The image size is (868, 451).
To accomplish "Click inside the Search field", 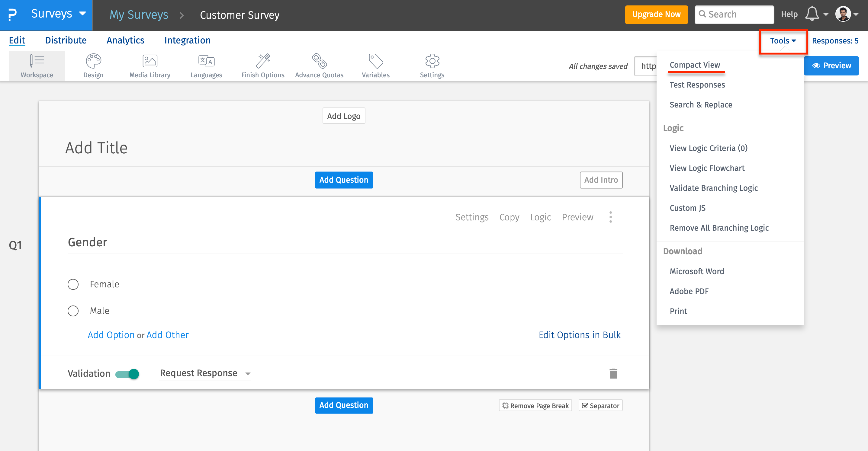I will pyautogui.click(x=735, y=14).
